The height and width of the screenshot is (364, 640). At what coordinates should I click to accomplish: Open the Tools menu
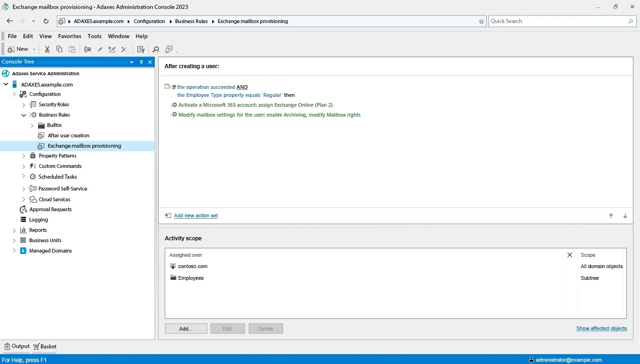[x=94, y=36]
